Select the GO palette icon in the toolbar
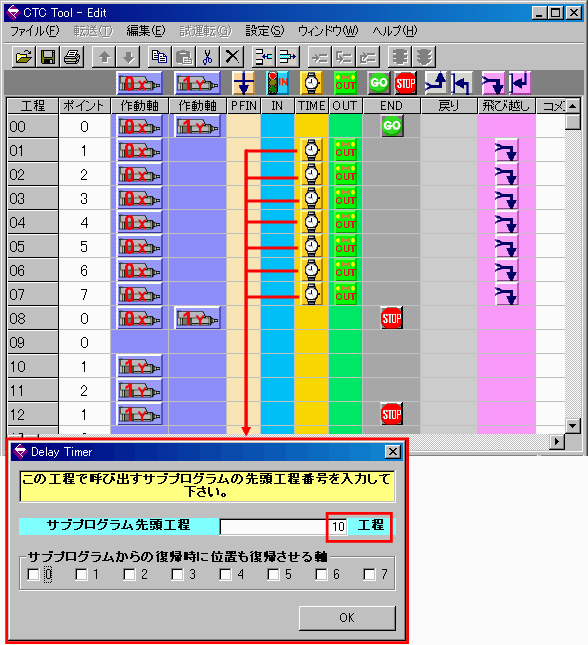This screenshot has height=645, width=588. click(x=378, y=83)
